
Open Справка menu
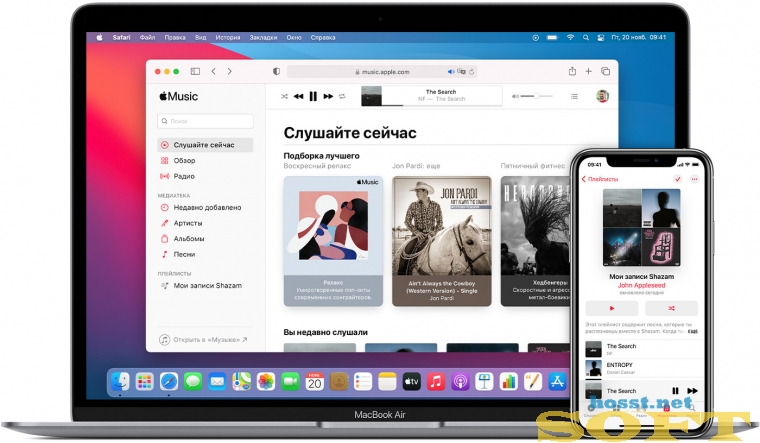(x=323, y=37)
